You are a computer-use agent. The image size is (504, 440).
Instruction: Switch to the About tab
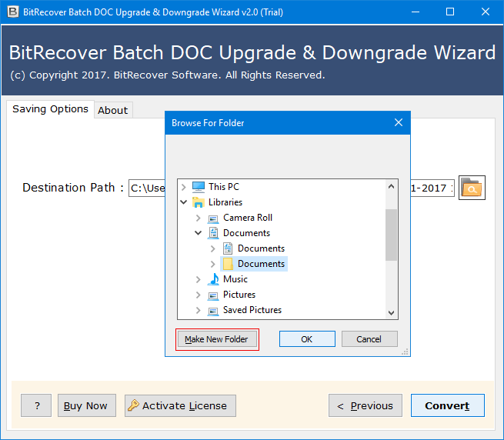113,110
